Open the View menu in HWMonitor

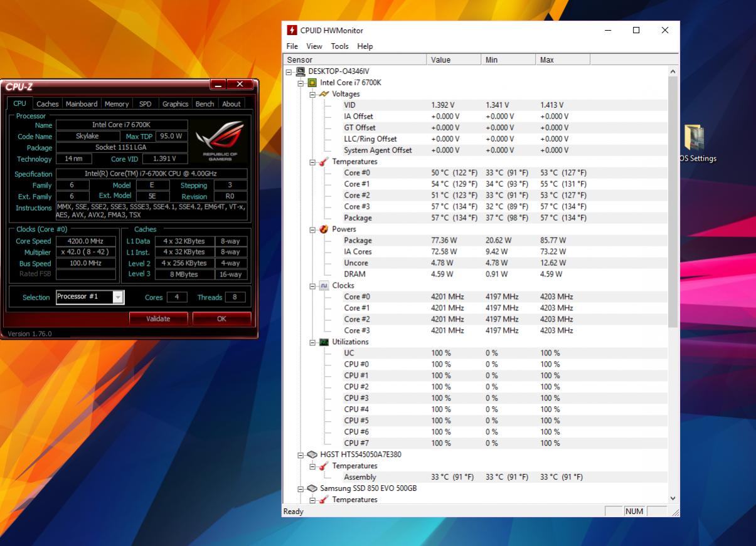tap(314, 46)
